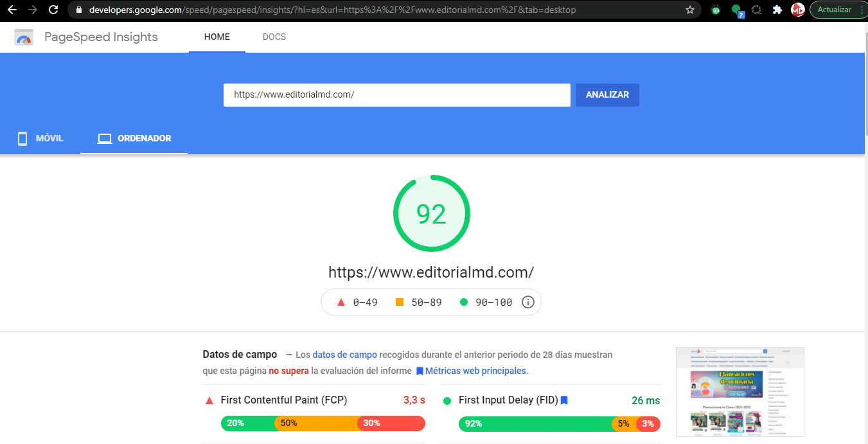Switch to the MÓVIL tab

(x=40, y=138)
